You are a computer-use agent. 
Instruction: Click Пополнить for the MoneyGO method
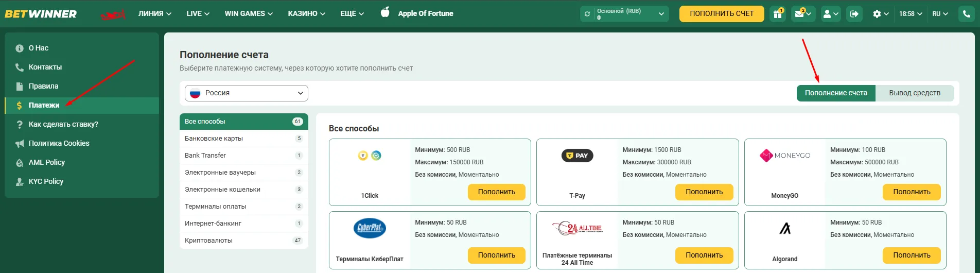click(x=912, y=192)
